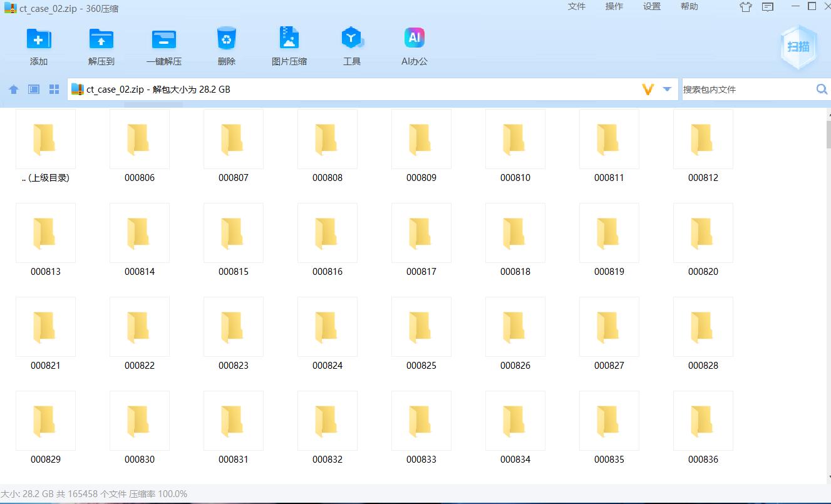
Task: Click the 一键解压 one-click extract icon
Action: 164,39
